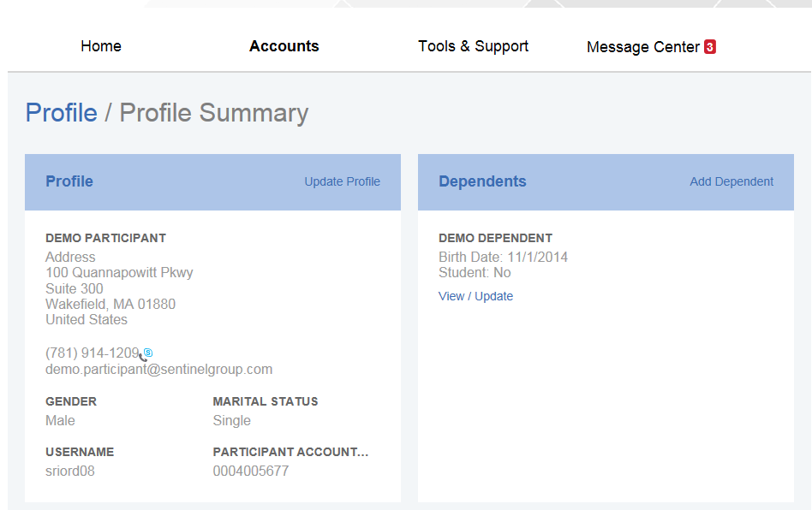
Task: Click the DEMO DEPENDENT name
Action: (x=495, y=238)
